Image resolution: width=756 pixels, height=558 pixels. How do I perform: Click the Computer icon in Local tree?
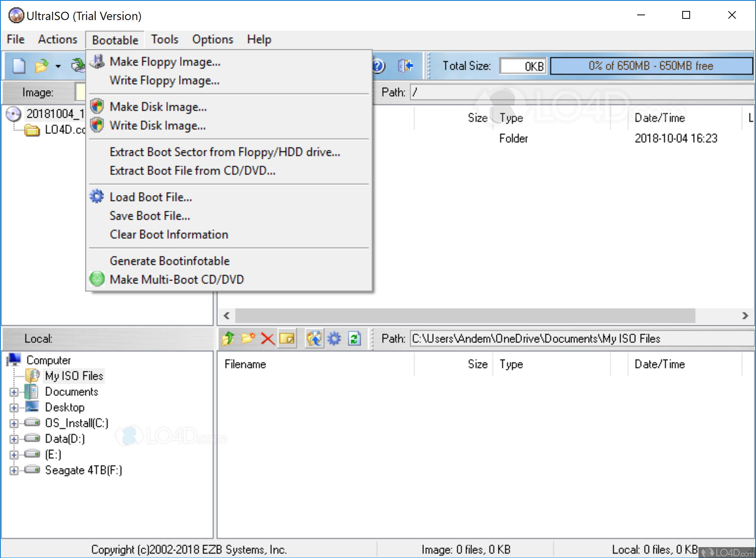pyautogui.click(x=15, y=359)
